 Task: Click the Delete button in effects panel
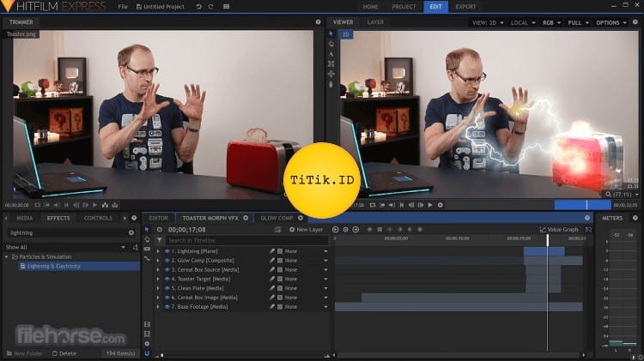click(64, 353)
